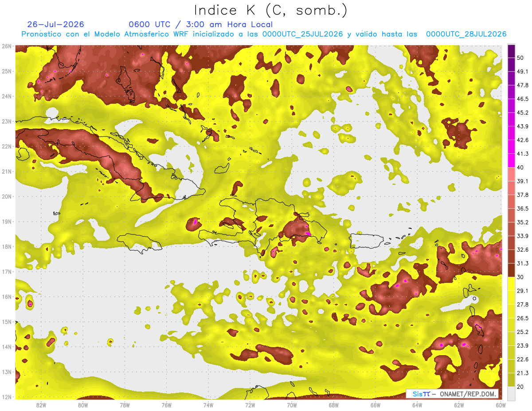
Task: Click the '13N' latitude label
Action: tap(7, 372)
